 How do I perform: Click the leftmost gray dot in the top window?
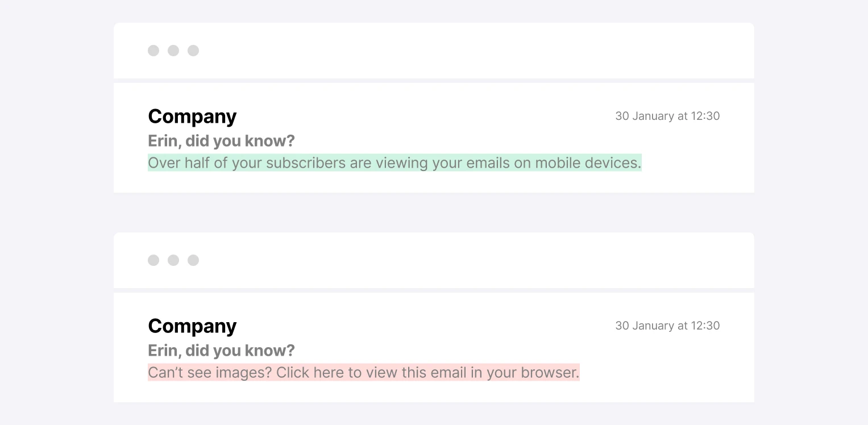pyautogui.click(x=153, y=51)
